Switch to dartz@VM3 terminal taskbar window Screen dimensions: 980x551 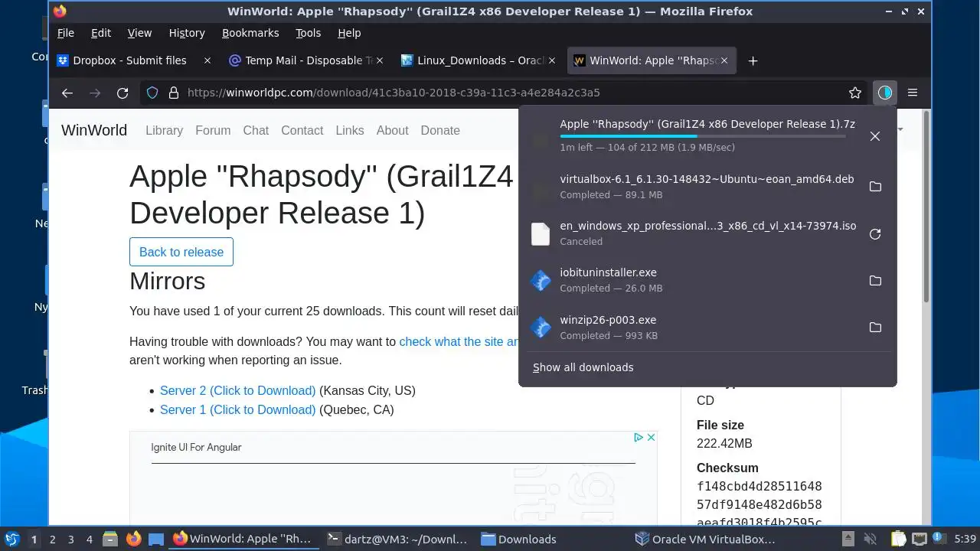(x=397, y=540)
